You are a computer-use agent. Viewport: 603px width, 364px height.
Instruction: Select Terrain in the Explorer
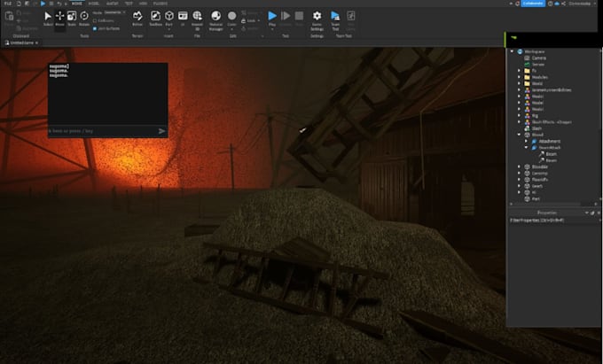(538, 65)
